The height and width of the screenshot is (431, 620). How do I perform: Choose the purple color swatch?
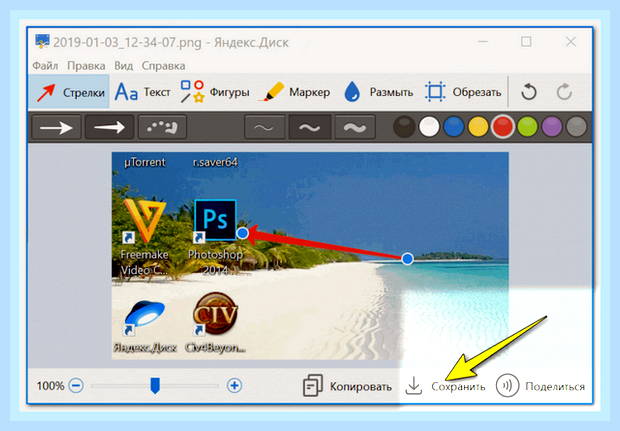tap(552, 127)
